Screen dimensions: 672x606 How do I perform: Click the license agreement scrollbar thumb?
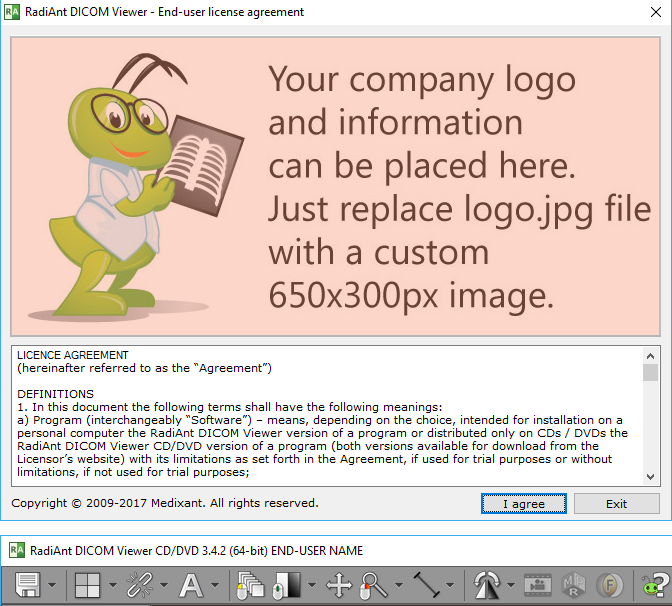pyautogui.click(x=650, y=372)
